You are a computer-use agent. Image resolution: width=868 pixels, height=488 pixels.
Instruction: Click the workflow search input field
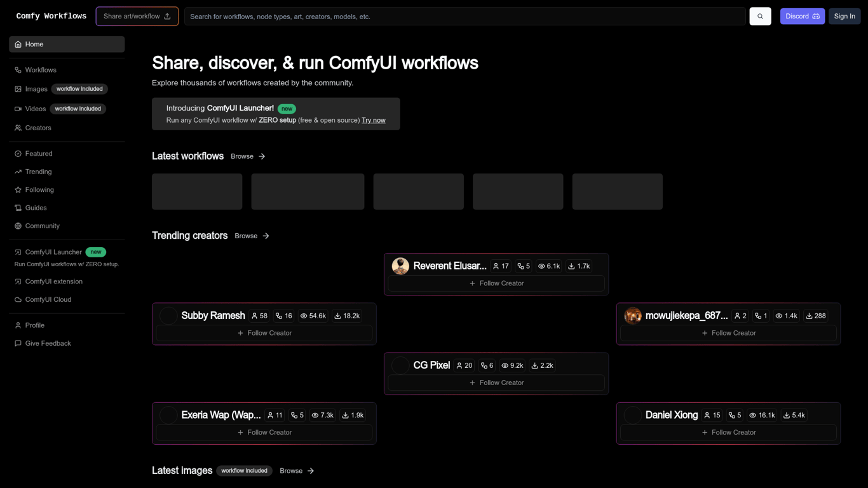(x=465, y=16)
